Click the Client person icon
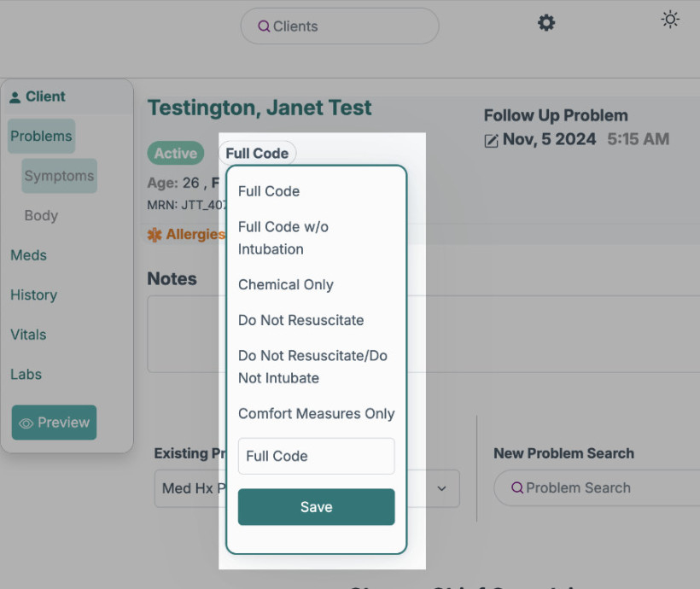 click(x=15, y=97)
